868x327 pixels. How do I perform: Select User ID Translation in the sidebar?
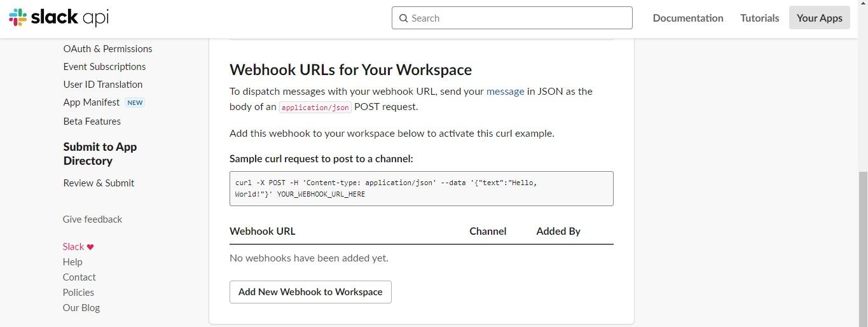102,85
